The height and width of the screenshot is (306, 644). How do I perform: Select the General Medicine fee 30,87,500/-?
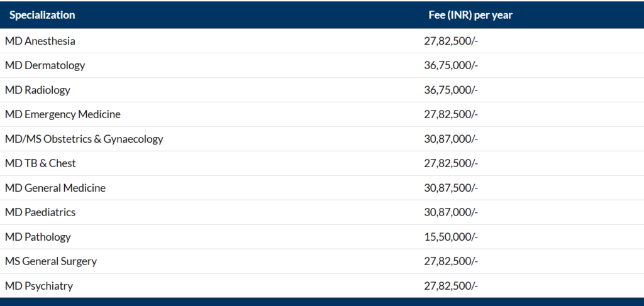pos(451,188)
